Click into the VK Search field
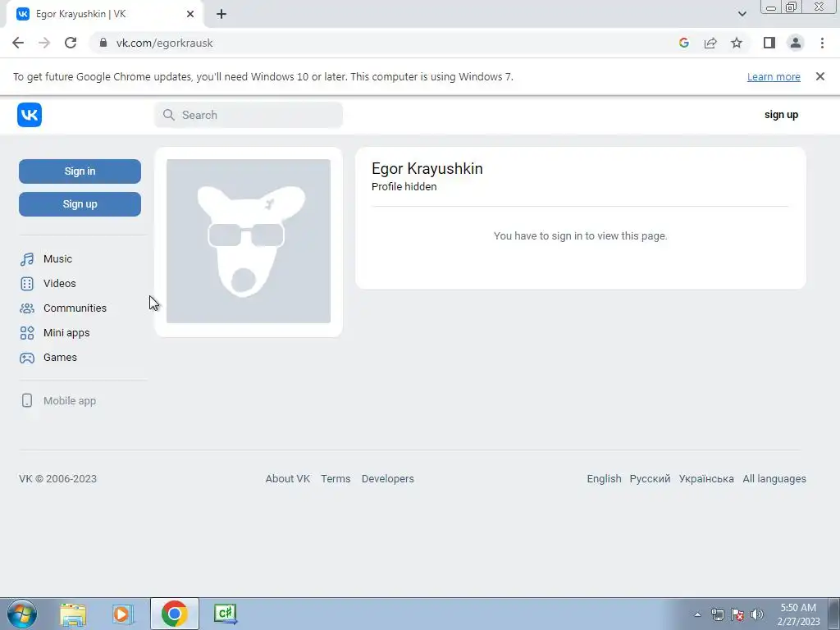Screen dimensions: 840x630 (x=249, y=115)
